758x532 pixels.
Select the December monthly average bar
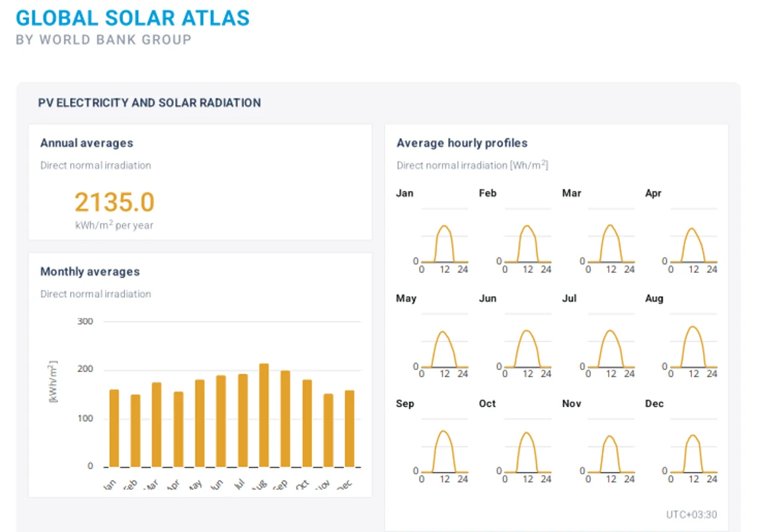point(350,428)
